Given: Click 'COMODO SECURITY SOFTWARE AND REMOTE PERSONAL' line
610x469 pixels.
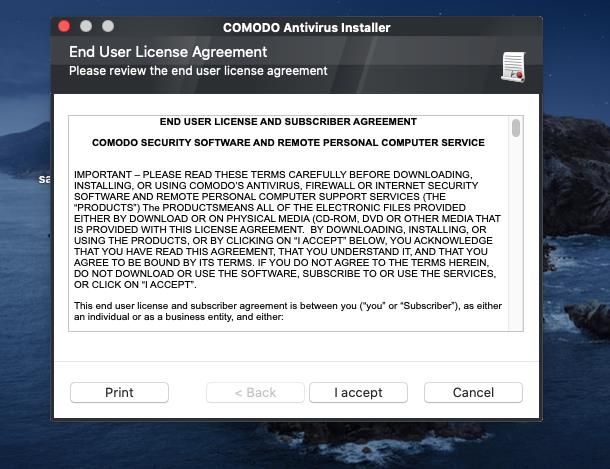Looking at the screenshot, I should click(288, 143).
